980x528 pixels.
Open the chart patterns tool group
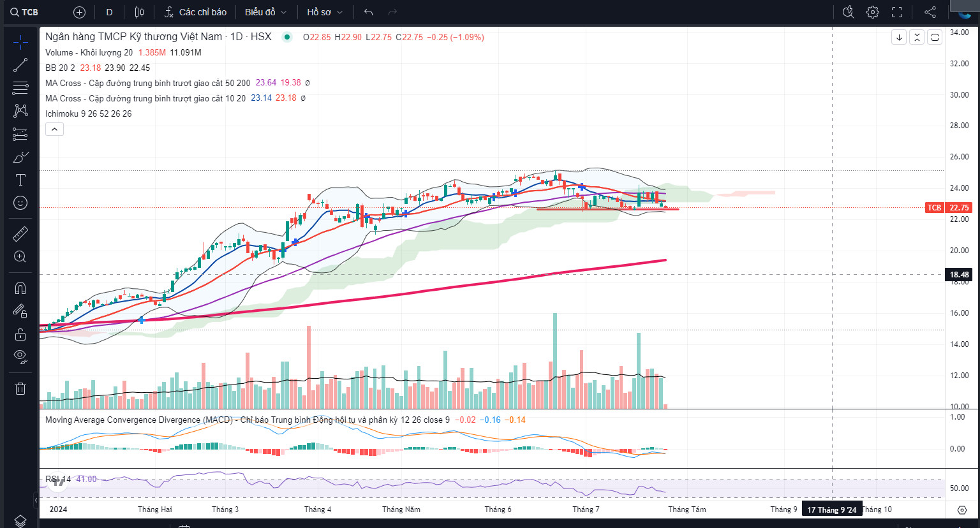point(20,111)
